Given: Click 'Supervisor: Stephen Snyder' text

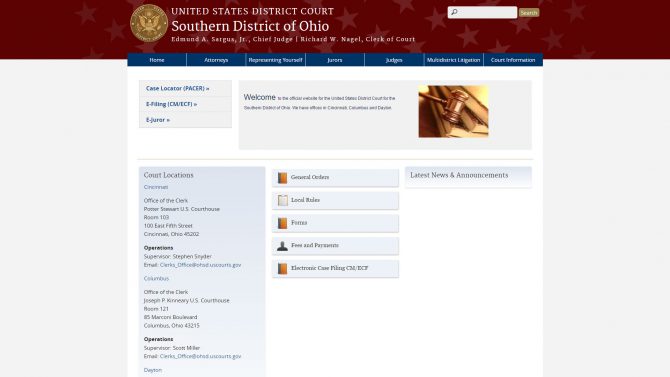Looking at the screenshot, I should (x=178, y=256).
